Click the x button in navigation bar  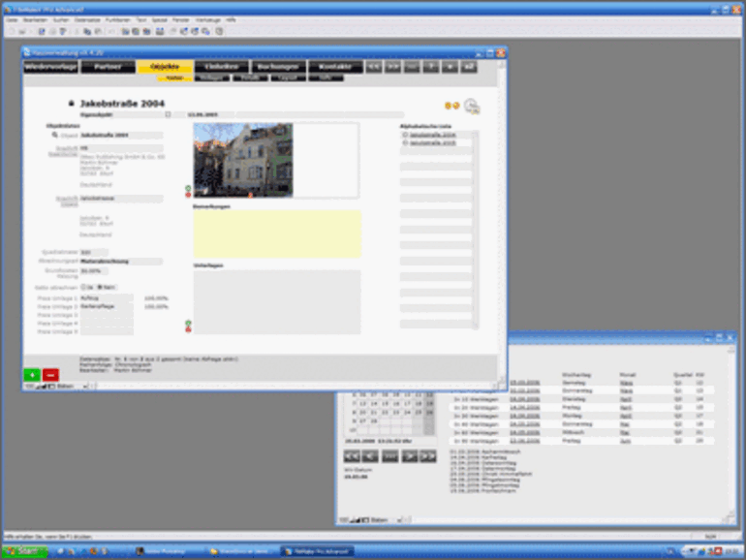click(x=451, y=67)
